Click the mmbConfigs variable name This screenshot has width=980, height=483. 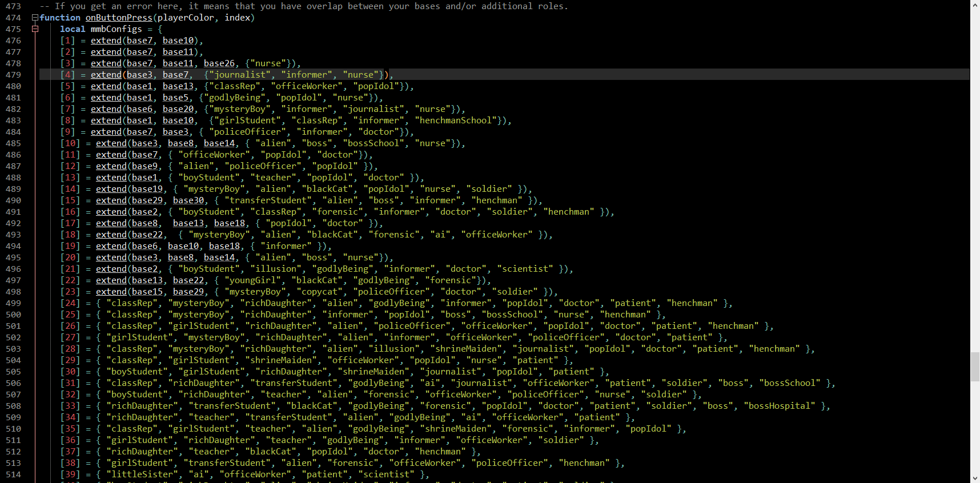[x=117, y=29]
